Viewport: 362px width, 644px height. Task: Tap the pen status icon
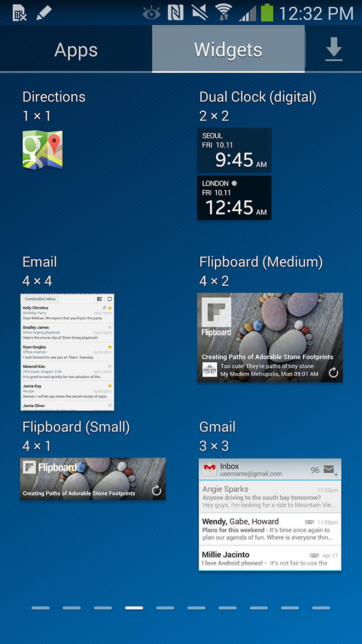pos(44,12)
